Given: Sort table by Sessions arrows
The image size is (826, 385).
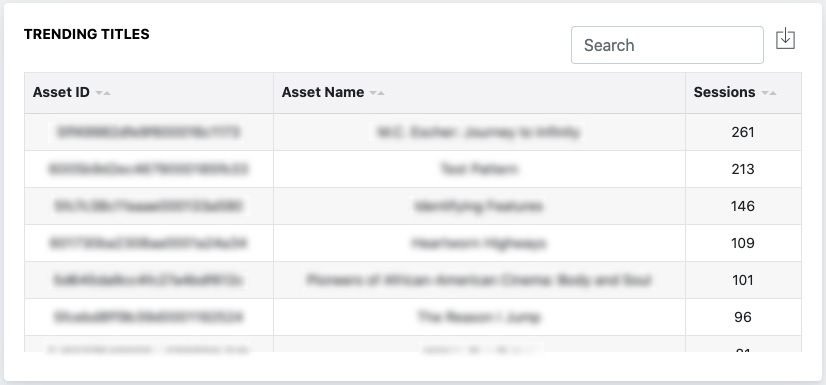Looking at the screenshot, I should (769, 93).
